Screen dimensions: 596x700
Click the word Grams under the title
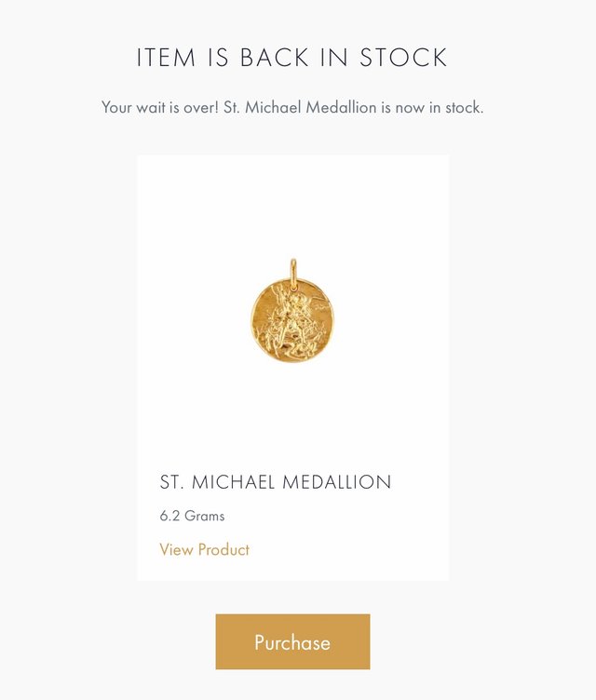pos(205,516)
